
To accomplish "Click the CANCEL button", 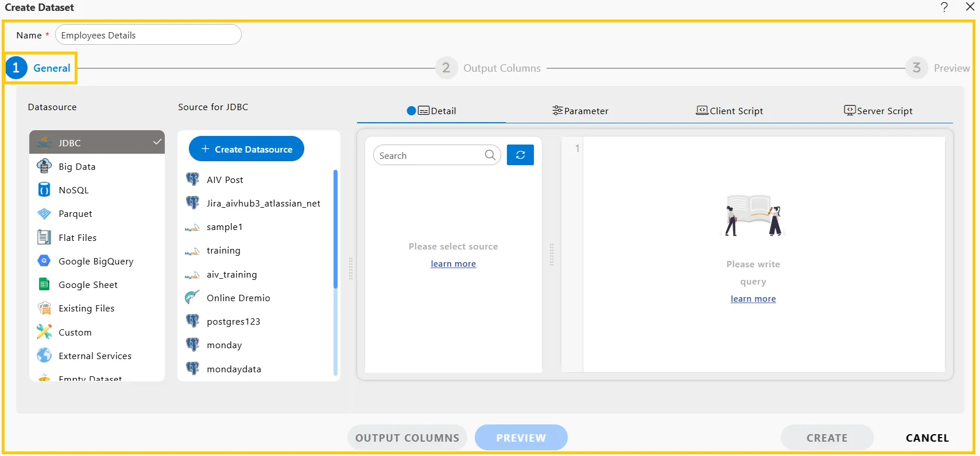I will click(x=927, y=438).
